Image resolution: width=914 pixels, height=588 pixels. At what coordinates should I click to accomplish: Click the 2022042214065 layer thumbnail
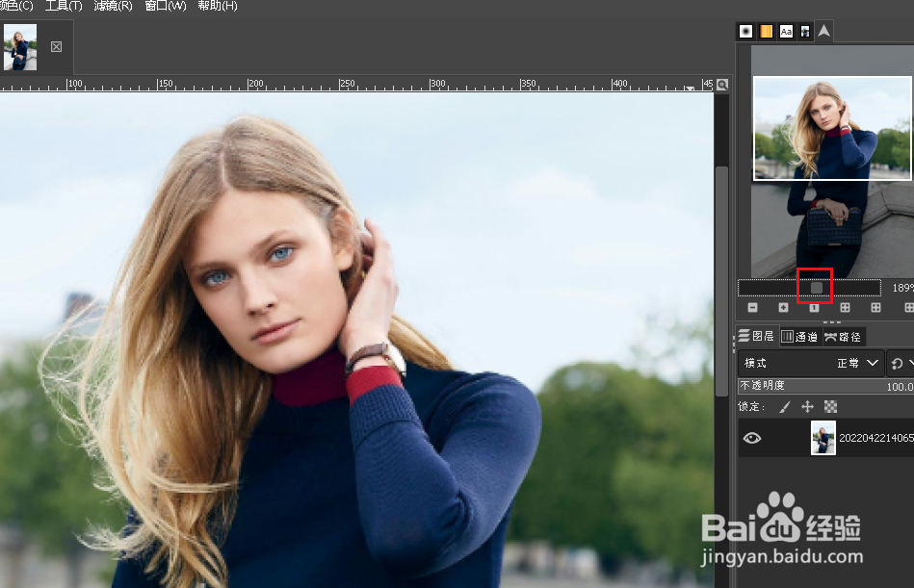tap(823, 438)
